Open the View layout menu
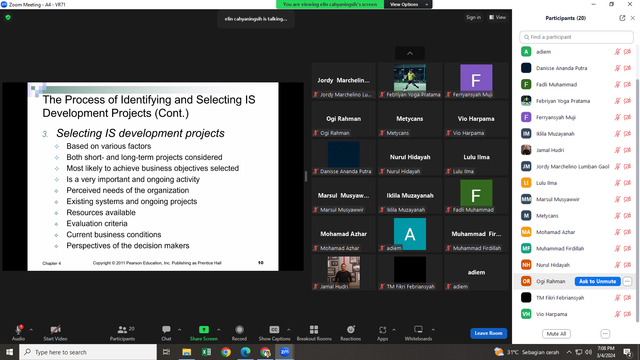This screenshot has width=640, height=360. coord(498,17)
